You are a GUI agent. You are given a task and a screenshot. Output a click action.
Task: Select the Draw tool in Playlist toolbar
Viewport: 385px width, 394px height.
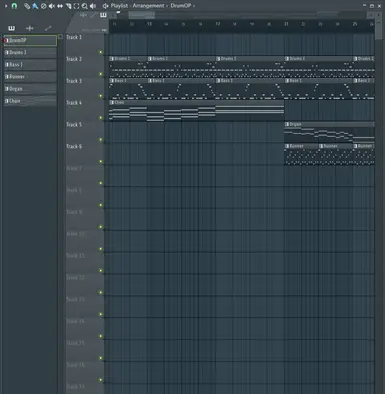tap(27, 6)
